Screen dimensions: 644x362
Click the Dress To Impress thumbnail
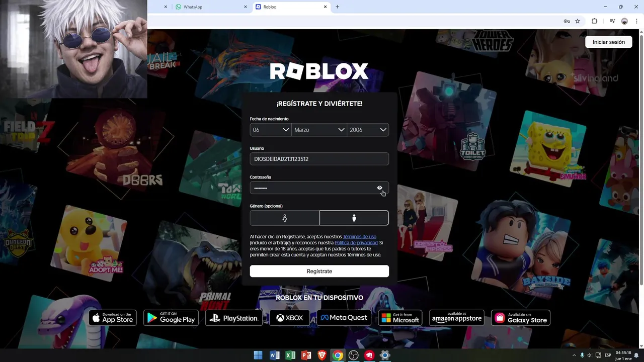click(428, 224)
